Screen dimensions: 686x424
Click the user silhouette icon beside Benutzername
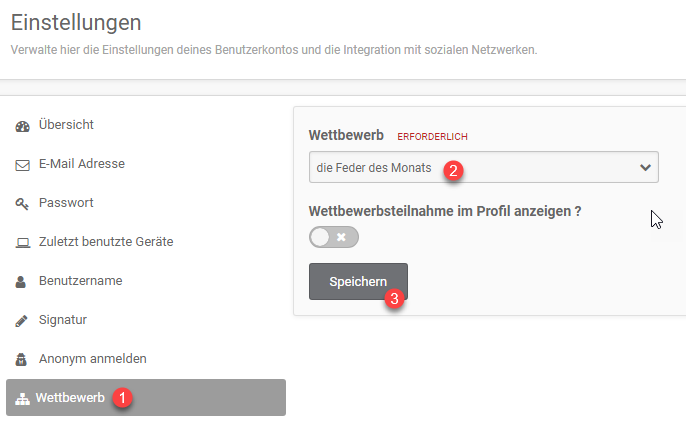point(21,282)
